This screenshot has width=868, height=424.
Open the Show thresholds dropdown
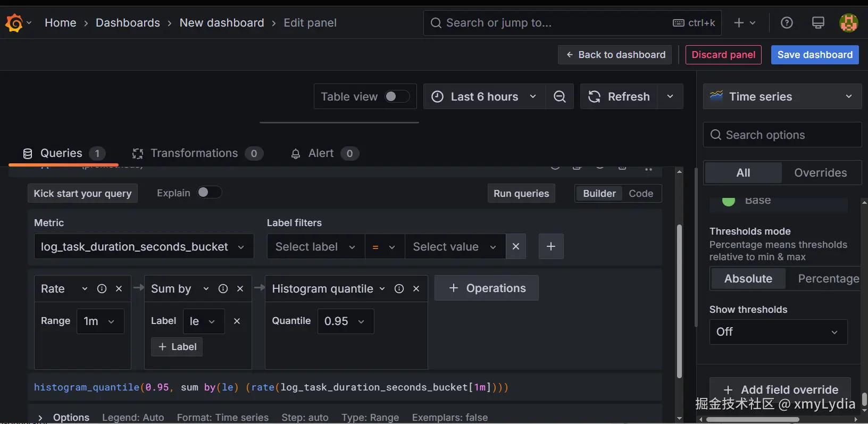(x=778, y=332)
